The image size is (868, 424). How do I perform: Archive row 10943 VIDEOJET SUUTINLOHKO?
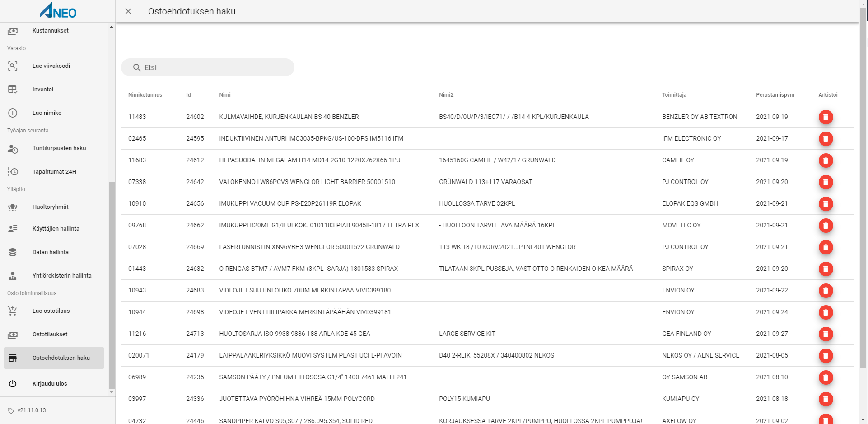(x=826, y=291)
